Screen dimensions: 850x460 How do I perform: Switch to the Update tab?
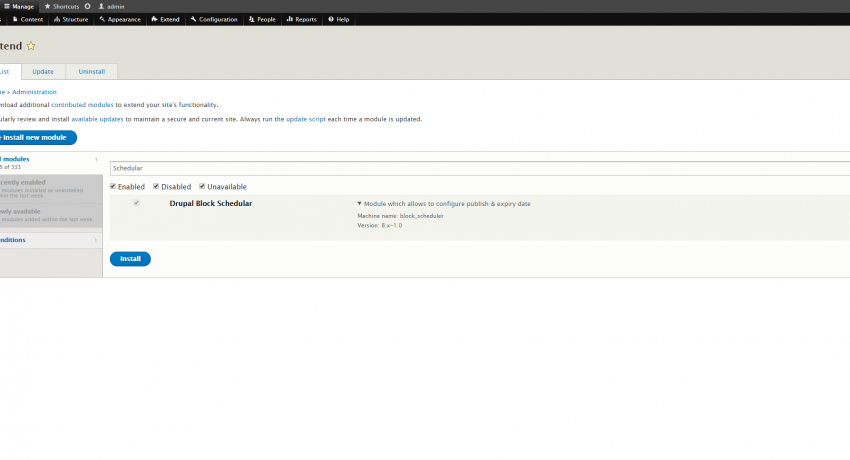pos(43,72)
